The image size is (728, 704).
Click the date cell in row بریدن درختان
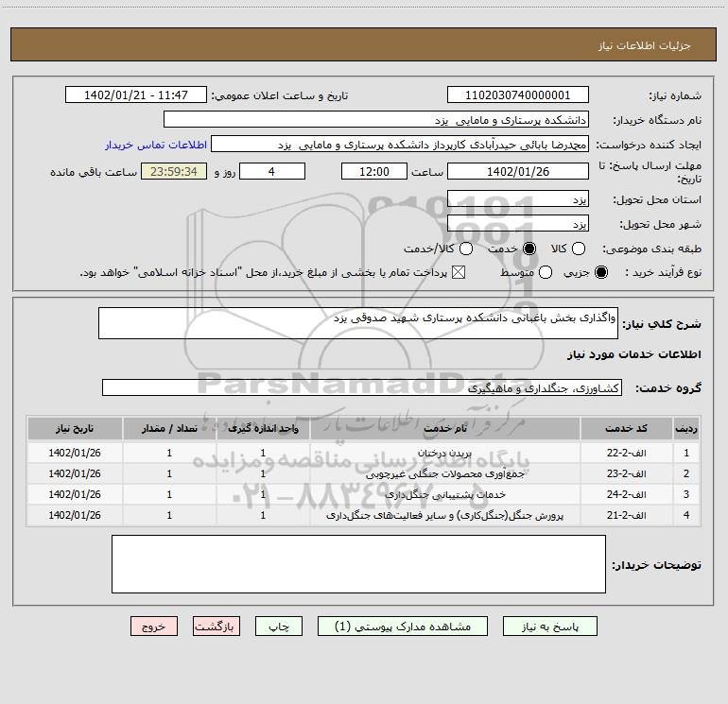coord(75,453)
